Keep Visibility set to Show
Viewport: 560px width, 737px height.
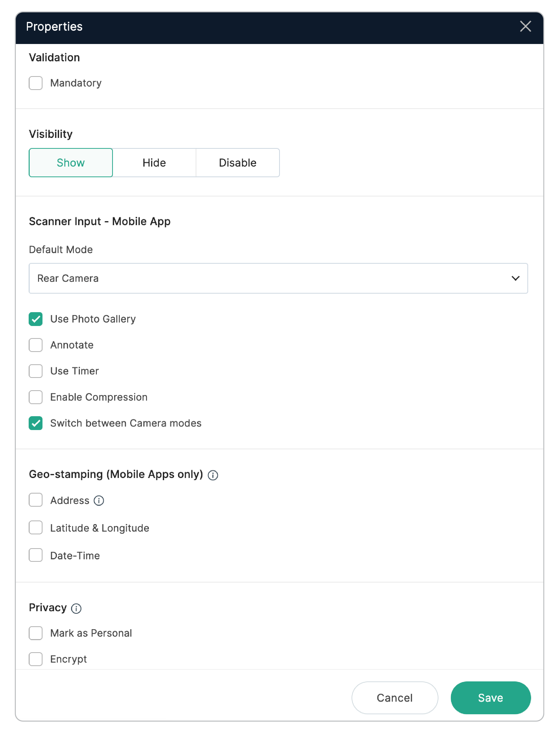[x=71, y=163]
